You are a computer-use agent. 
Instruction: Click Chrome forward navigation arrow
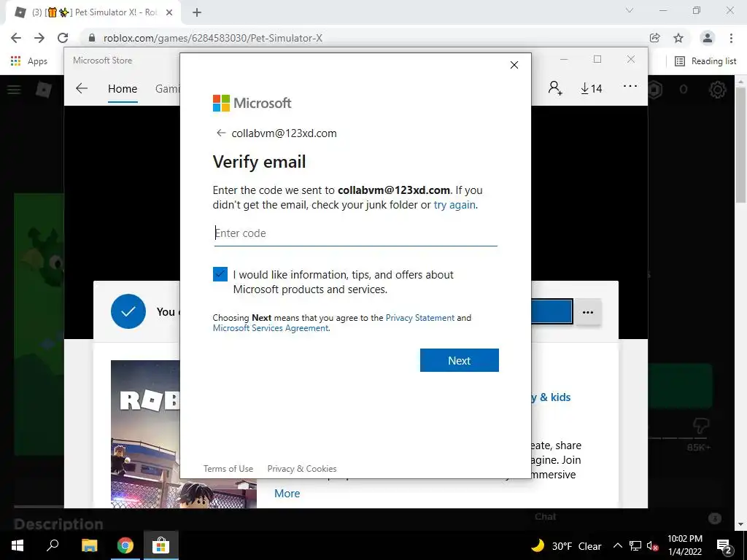(39, 38)
